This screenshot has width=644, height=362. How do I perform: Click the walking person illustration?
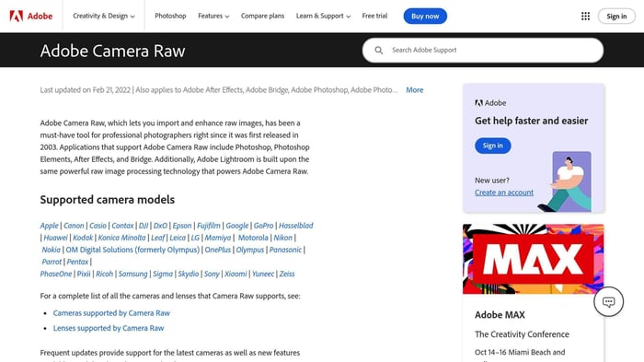click(566, 181)
